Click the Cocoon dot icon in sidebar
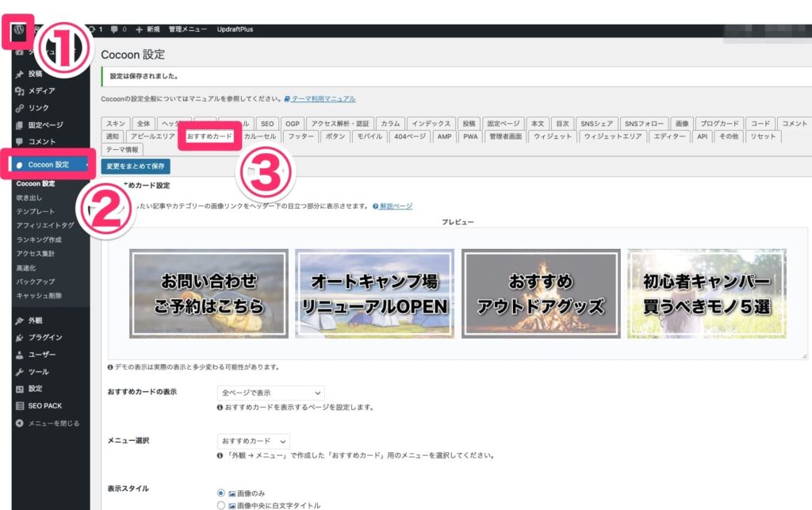The width and height of the screenshot is (812, 510). [20, 165]
